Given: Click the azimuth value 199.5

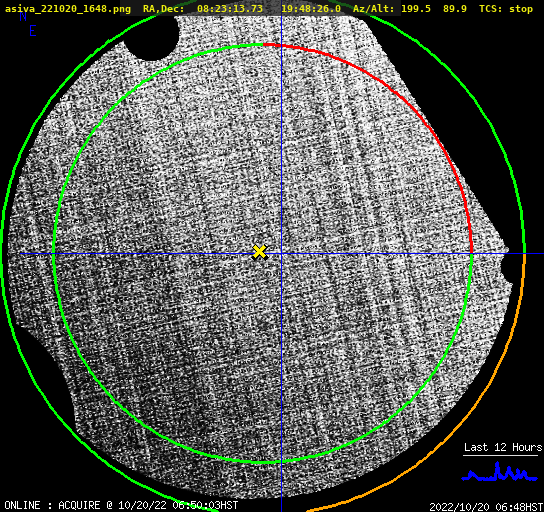Looking at the screenshot, I should (x=416, y=9).
